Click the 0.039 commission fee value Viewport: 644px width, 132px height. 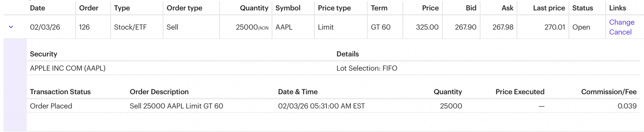pos(627,106)
